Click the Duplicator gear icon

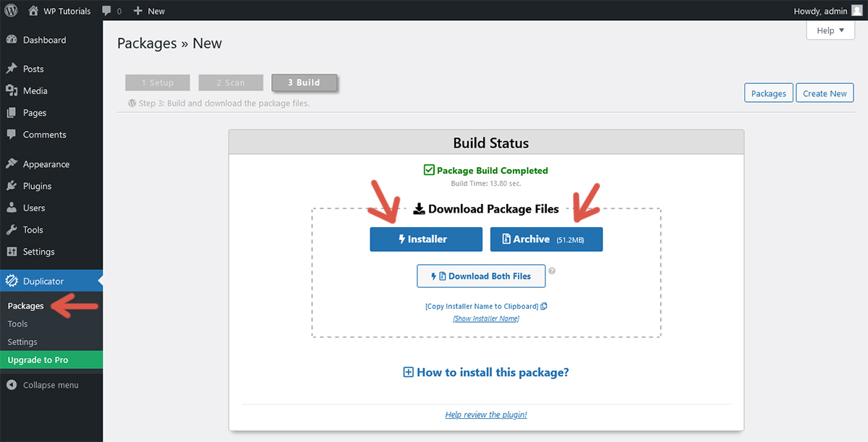coord(12,281)
